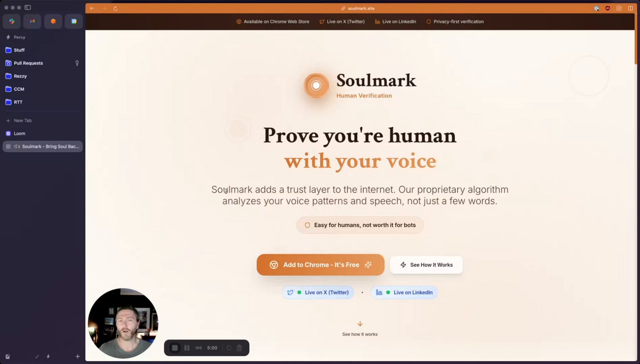Click the soulmark.site address bar
Screen dimensions: 640x364
[x=361, y=8]
